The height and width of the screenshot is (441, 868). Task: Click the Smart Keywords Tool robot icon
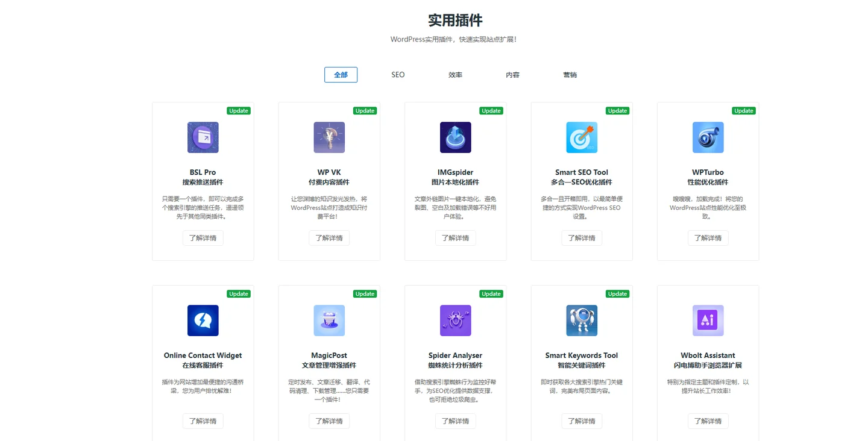point(582,321)
